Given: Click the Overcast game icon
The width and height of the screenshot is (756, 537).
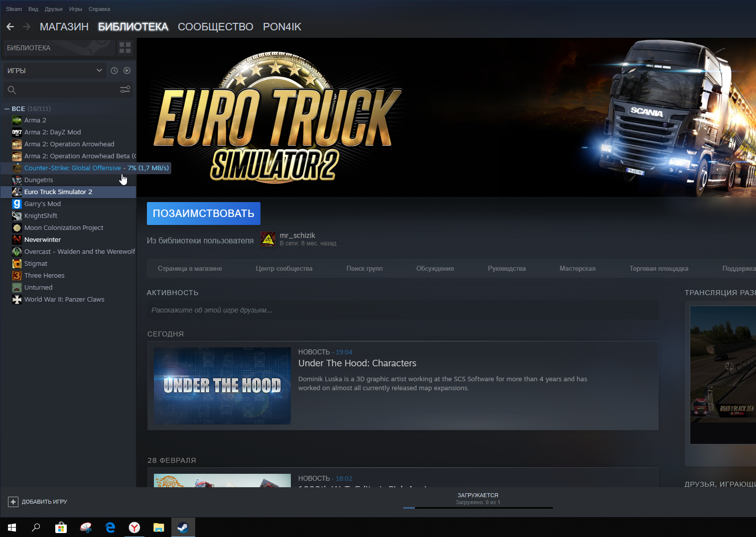Looking at the screenshot, I should point(17,252).
